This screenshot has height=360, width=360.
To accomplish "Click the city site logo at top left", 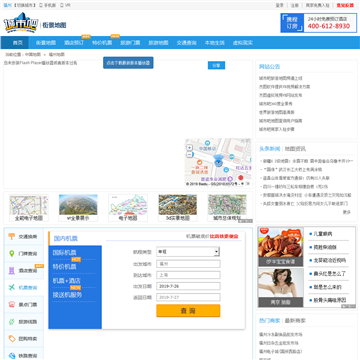I will click(x=21, y=23).
